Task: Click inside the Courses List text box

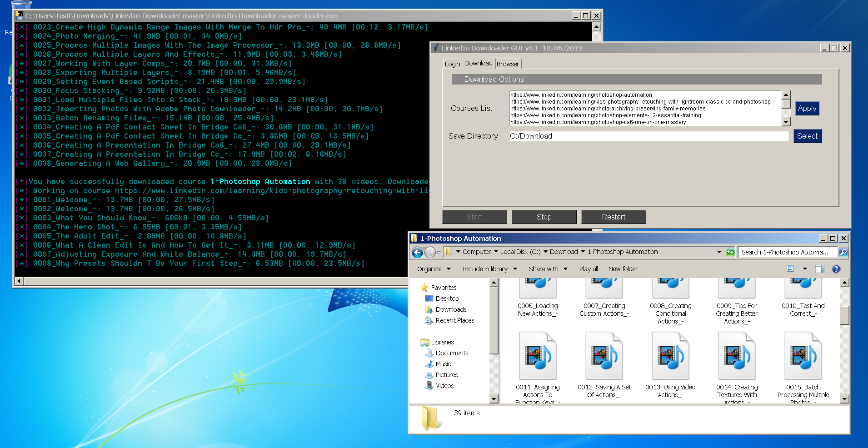Action: pos(645,108)
